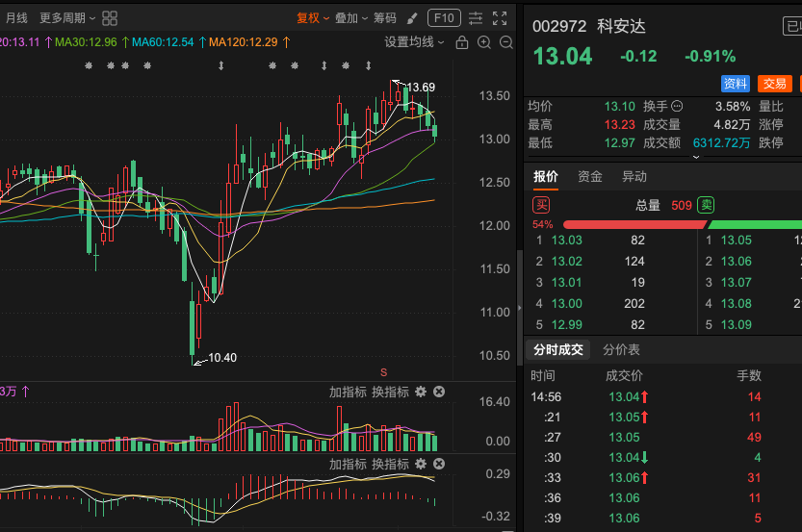Click the info icon next to 换手

(x=677, y=106)
